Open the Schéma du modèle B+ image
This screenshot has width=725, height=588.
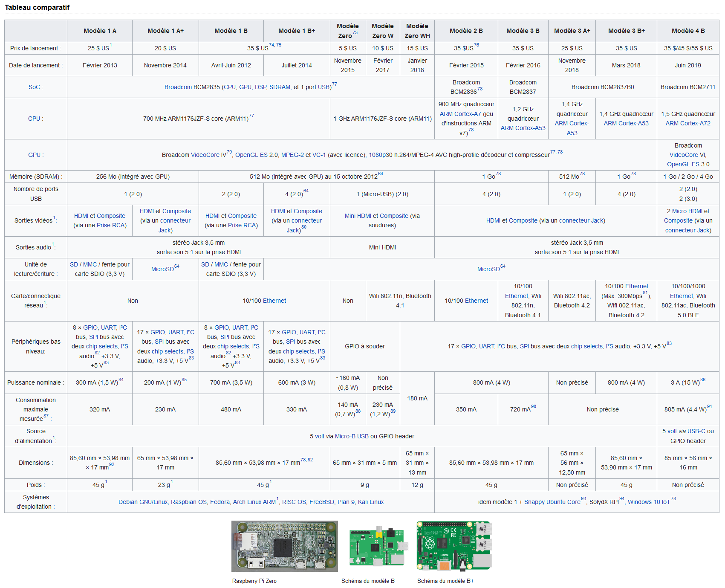(454, 546)
